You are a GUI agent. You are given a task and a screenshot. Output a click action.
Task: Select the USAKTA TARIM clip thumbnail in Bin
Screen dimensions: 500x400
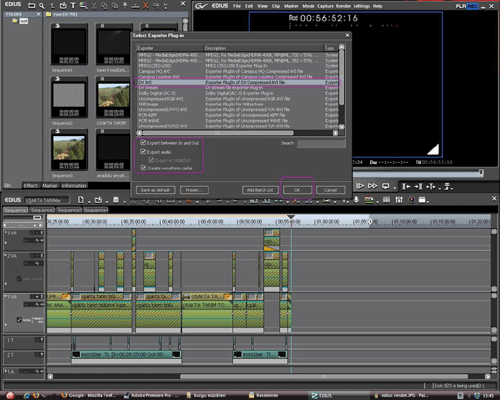click(114, 97)
